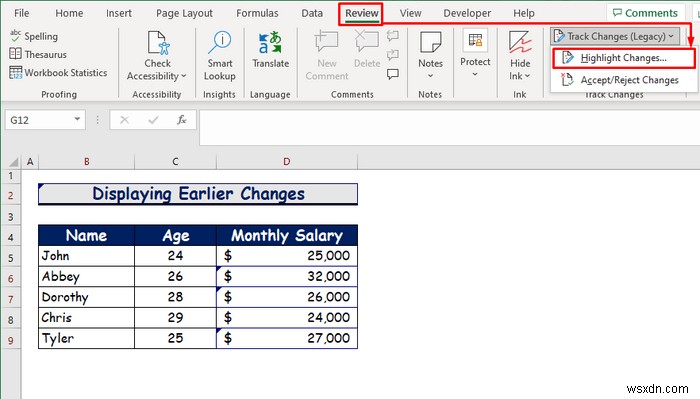Expand the Hide Ink dropdown arrow
The image size is (700, 399).
click(x=527, y=76)
